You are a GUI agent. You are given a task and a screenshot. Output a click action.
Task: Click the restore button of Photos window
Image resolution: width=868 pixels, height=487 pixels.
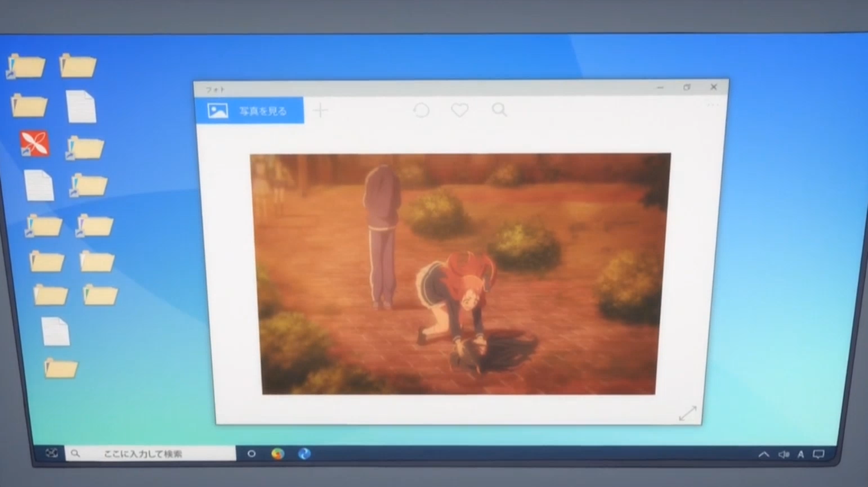pyautogui.click(x=687, y=87)
